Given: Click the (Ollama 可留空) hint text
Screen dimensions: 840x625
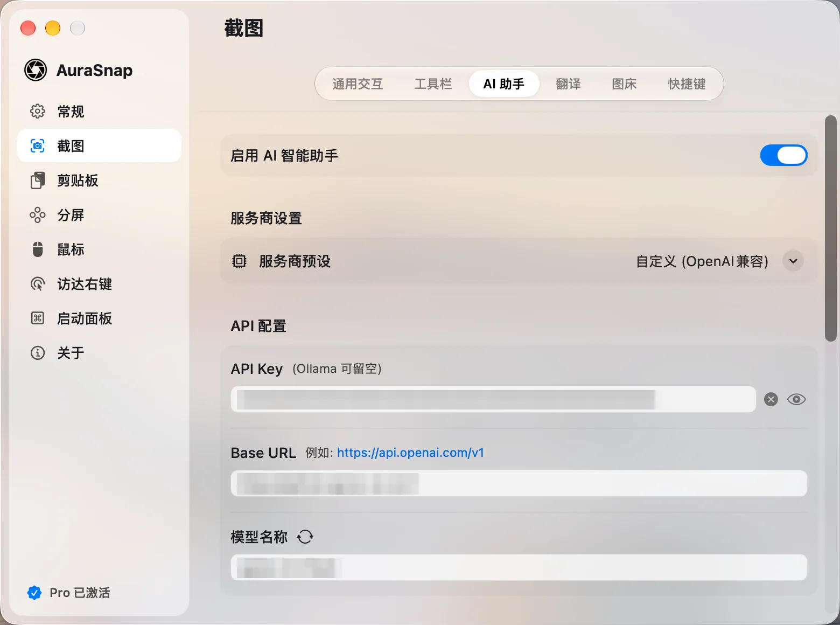Looking at the screenshot, I should (x=337, y=369).
